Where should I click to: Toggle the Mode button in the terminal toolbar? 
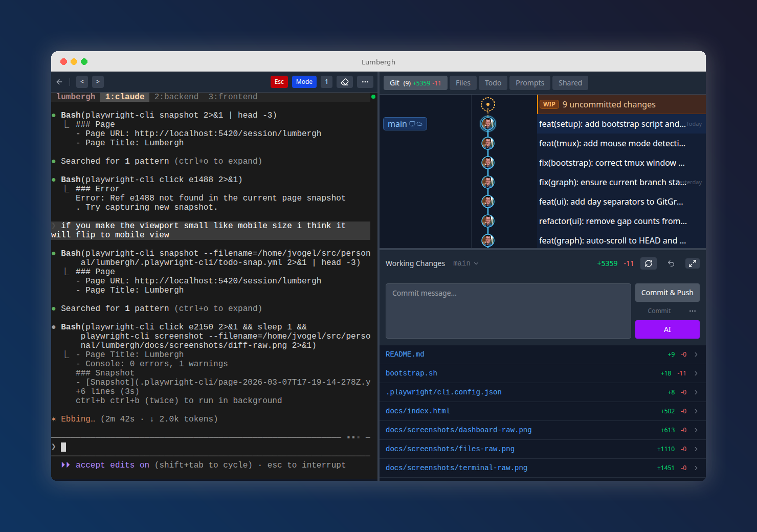click(x=304, y=81)
